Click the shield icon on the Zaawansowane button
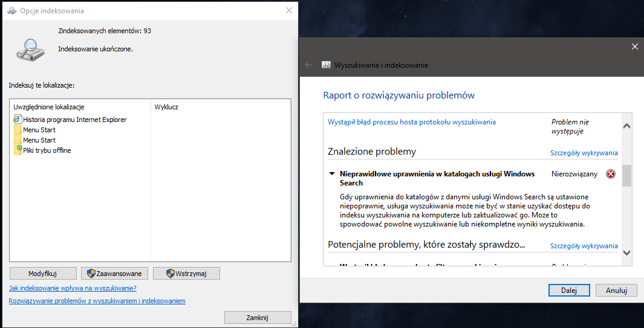Viewport: 644px width, 328px height. 91,274
